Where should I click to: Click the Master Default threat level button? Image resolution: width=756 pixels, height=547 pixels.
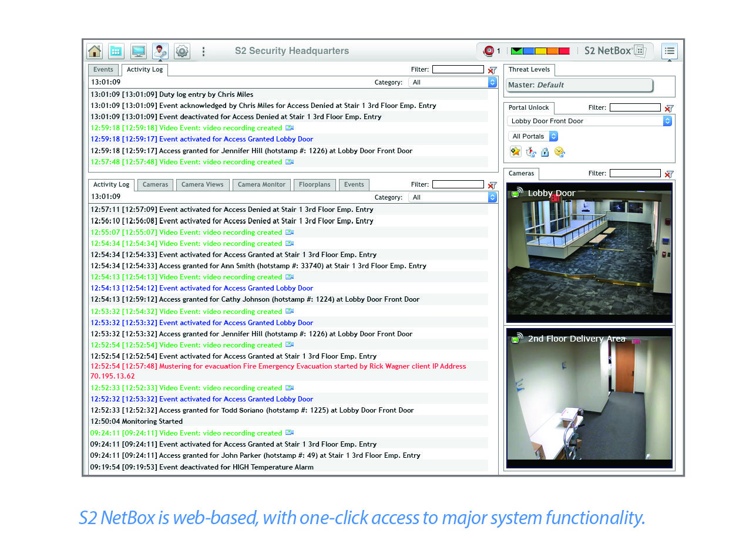click(579, 85)
